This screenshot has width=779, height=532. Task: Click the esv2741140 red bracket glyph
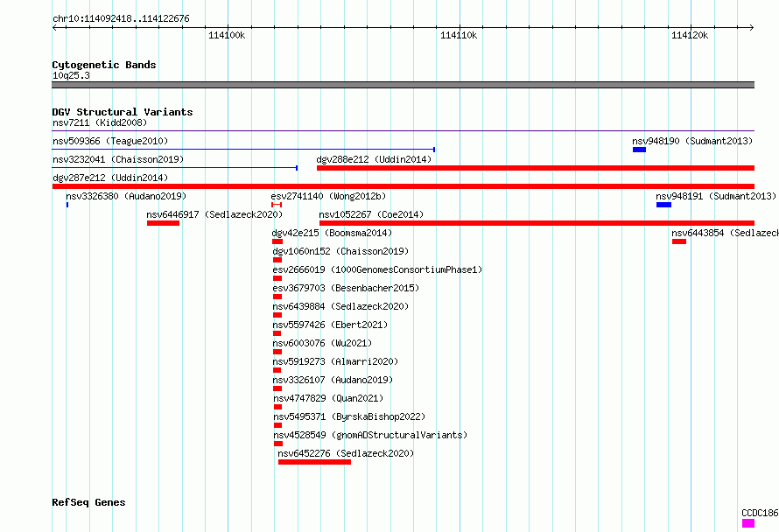(x=277, y=205)
